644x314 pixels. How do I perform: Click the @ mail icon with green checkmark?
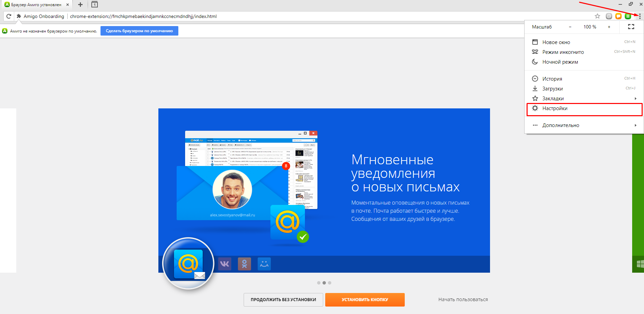tap(289, 224)
